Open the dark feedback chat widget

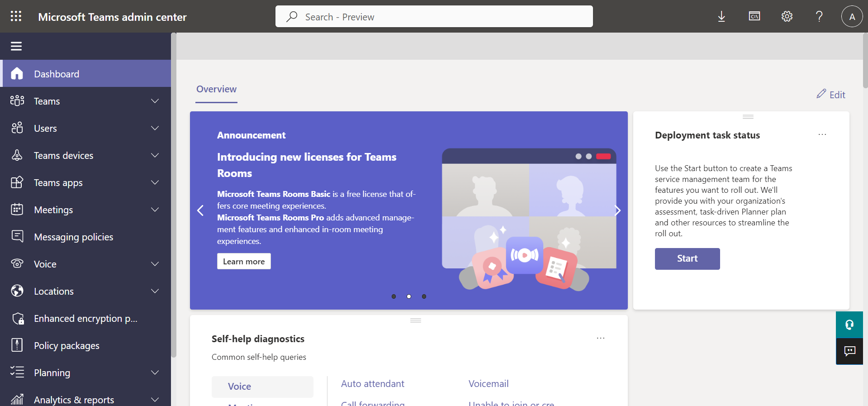pos(849,351)
